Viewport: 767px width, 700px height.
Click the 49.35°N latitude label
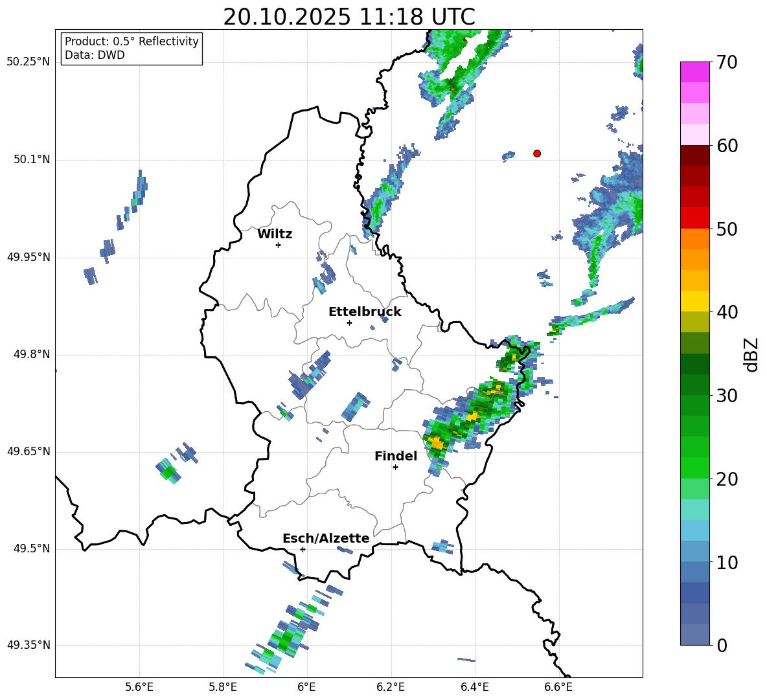tap(29, 645)
